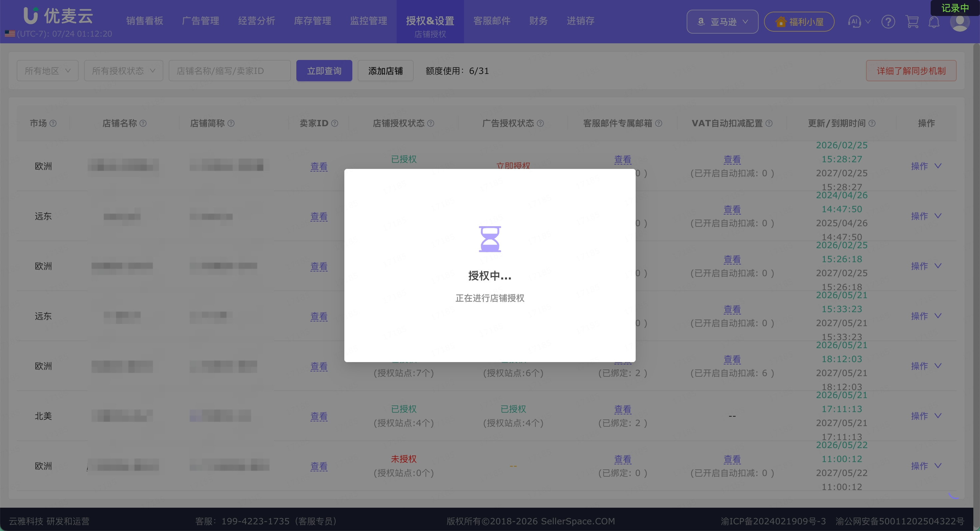Click VAT 查看 link in 未授权 row

click(732, 459)
